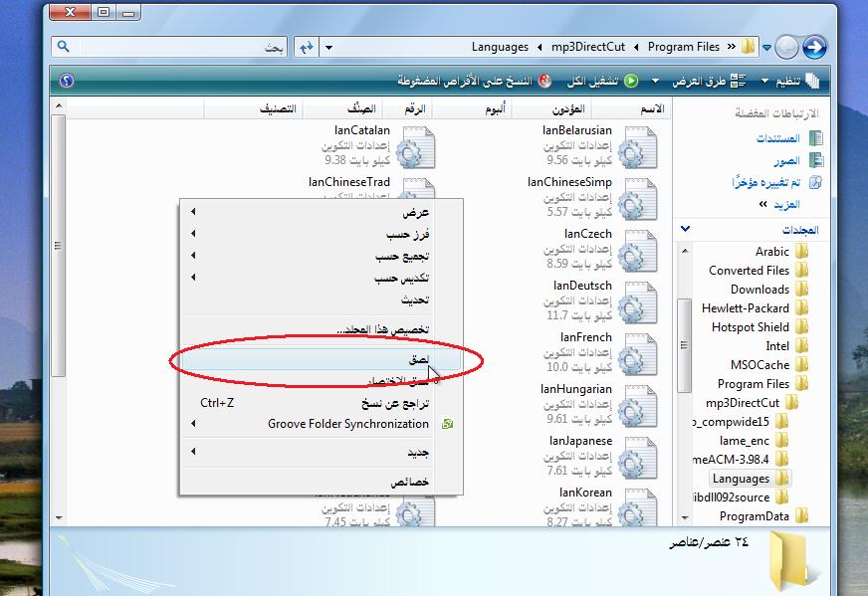Choose Paste (لصق) from the context menu
This screenshot has width=868, height=596.
coord(419,358)
